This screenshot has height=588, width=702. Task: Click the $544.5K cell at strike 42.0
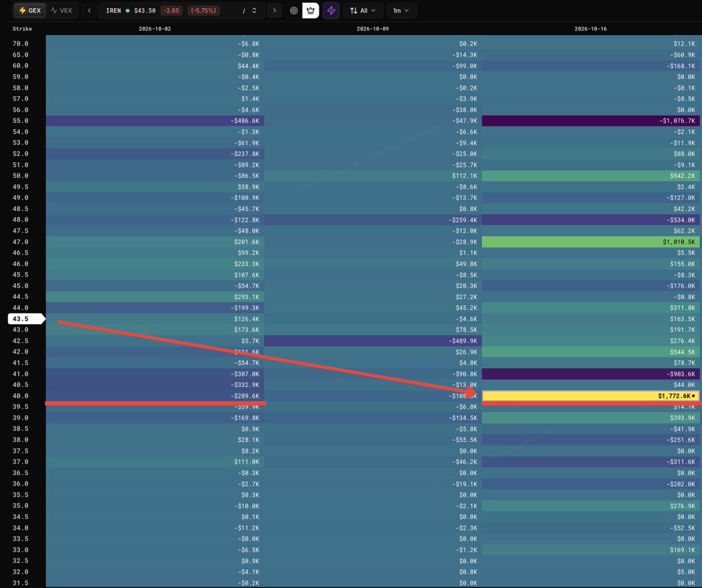(x=591, y=352)
